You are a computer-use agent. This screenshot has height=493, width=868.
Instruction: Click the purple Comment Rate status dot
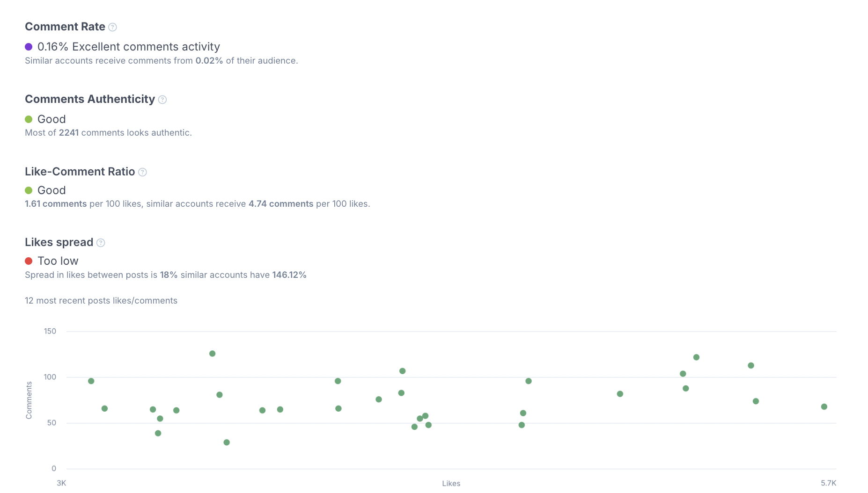coord(29,47)
